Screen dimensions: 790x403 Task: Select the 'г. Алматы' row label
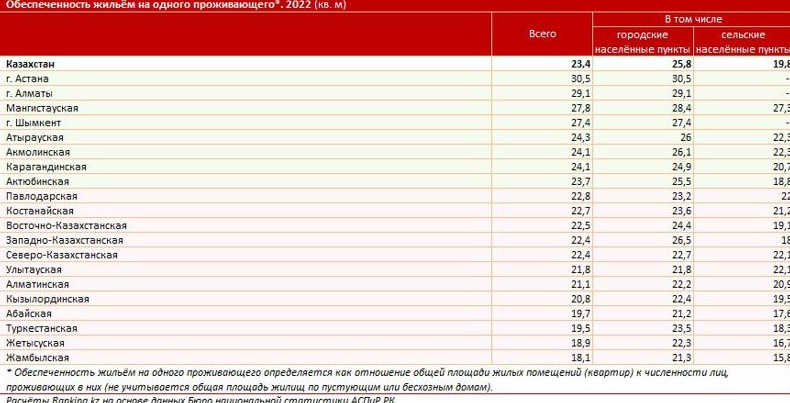coord(29,93)
